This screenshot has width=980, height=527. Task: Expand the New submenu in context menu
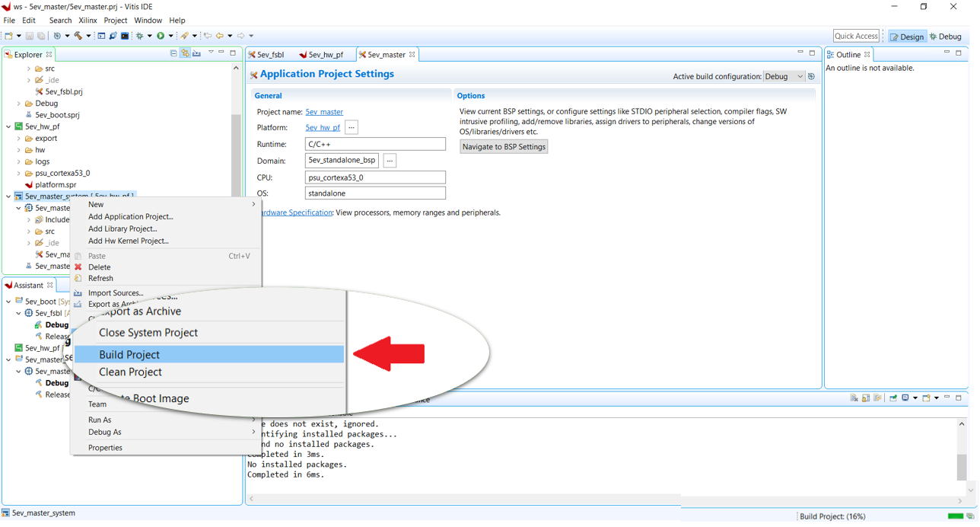(166, 204)
